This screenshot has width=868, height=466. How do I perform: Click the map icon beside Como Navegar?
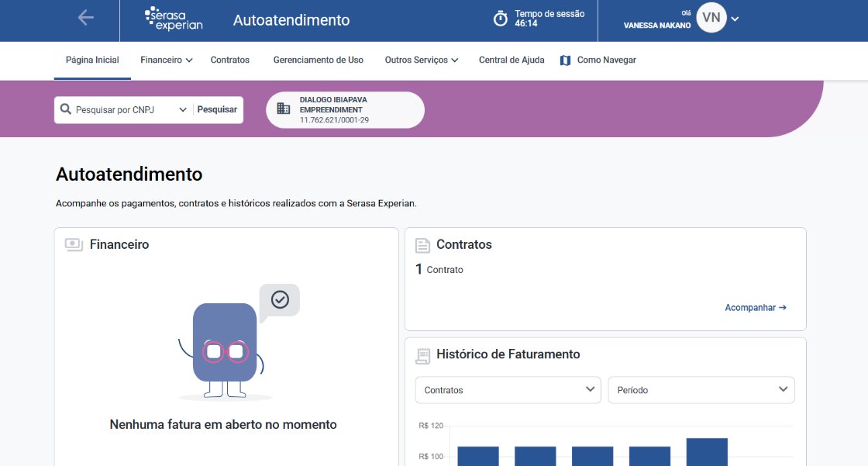565,60
